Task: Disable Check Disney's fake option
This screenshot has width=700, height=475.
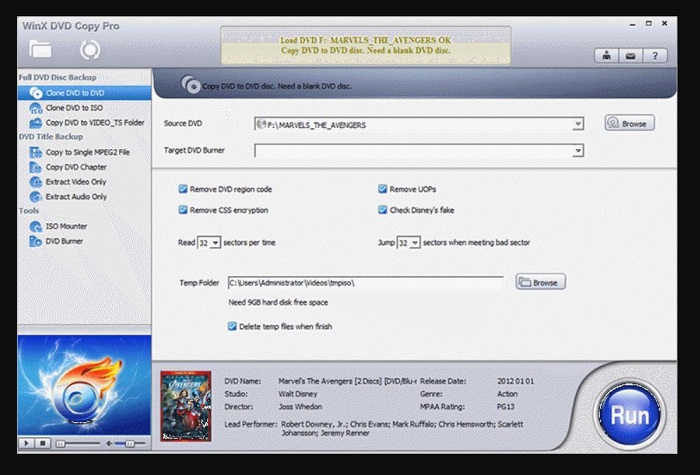Action: pos(383,210)
